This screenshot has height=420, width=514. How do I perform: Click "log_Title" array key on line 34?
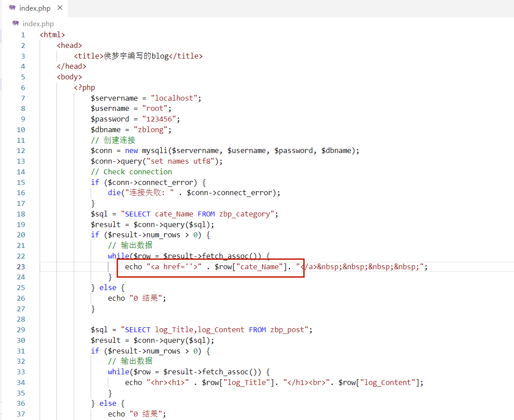[x=246, y=382]
